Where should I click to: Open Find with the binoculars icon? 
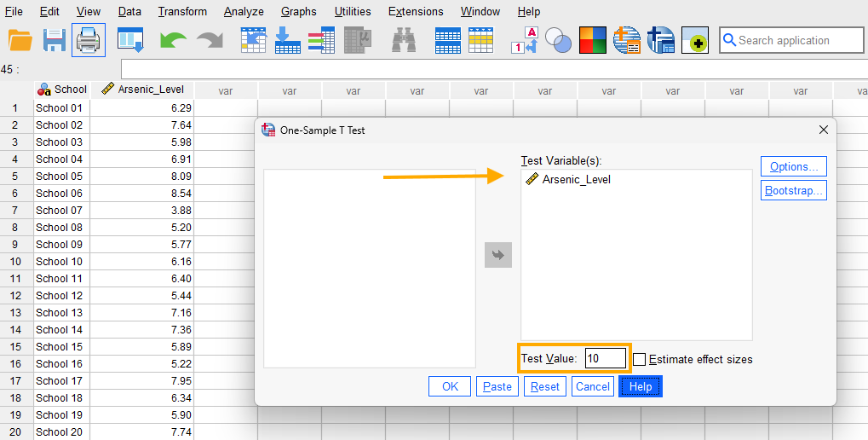click(404, 40)
